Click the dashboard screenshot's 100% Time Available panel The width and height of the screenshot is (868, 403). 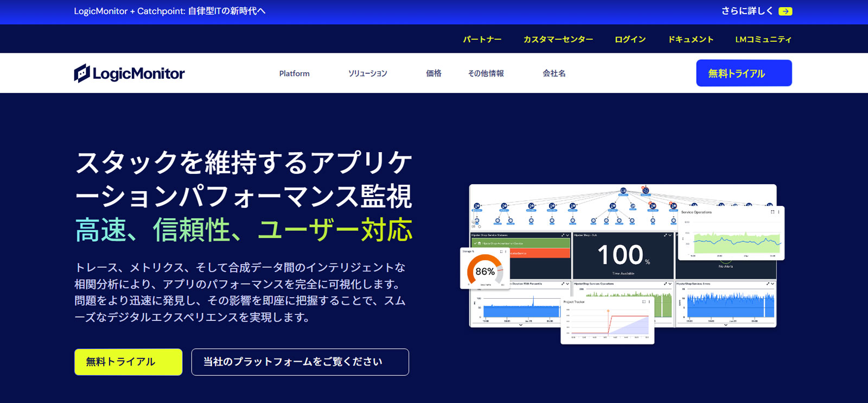point(623,255)
